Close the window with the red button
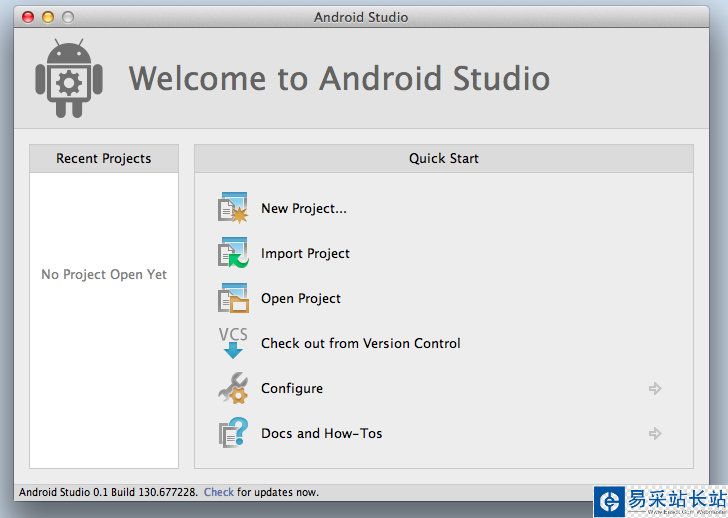This screenshot has height=518, width=728. [28, 17]
